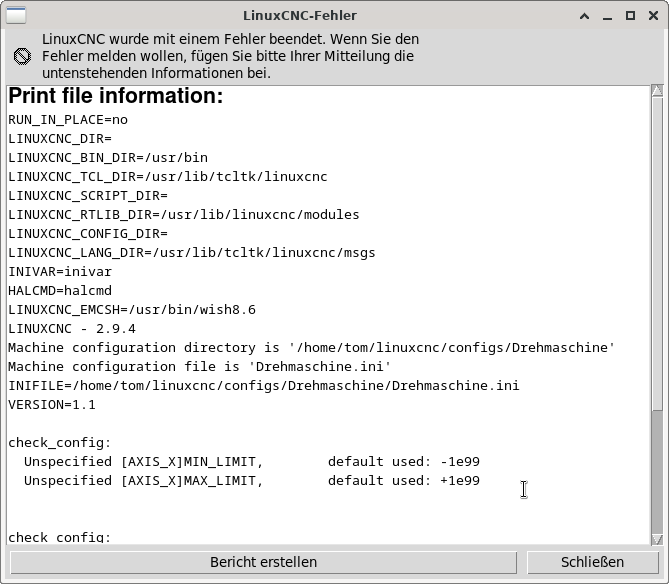Click the 'LinuxCNC-Fehler' window title
669x584 pixels.
[x=300, y=16]
